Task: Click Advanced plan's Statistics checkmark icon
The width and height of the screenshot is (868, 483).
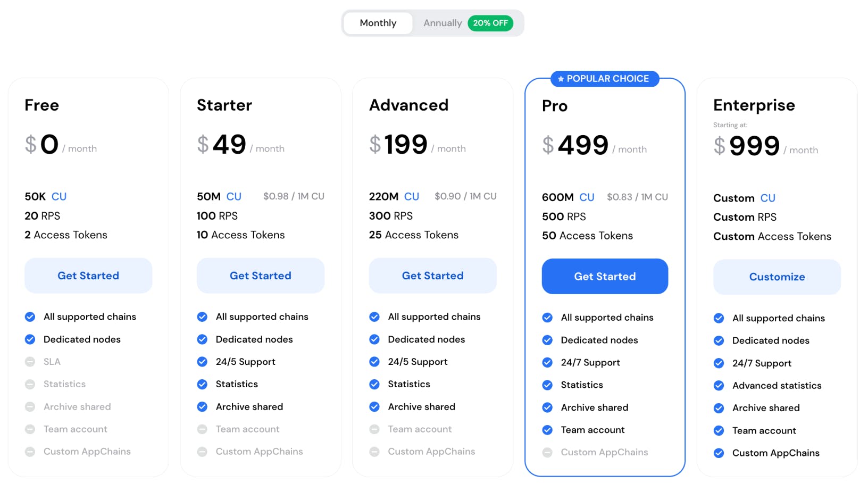Action: click(x=374, y=384)
